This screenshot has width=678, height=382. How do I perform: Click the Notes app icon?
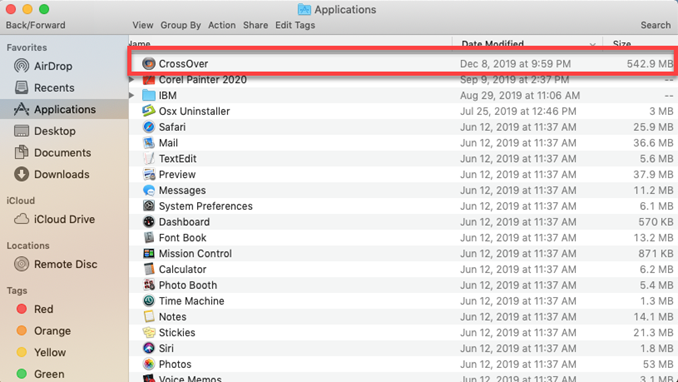[x=149, y=317]
